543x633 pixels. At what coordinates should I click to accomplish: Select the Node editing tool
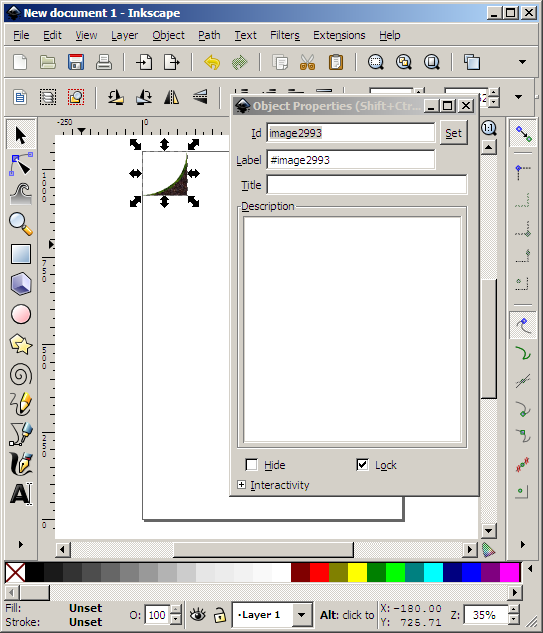click(21, 164)
